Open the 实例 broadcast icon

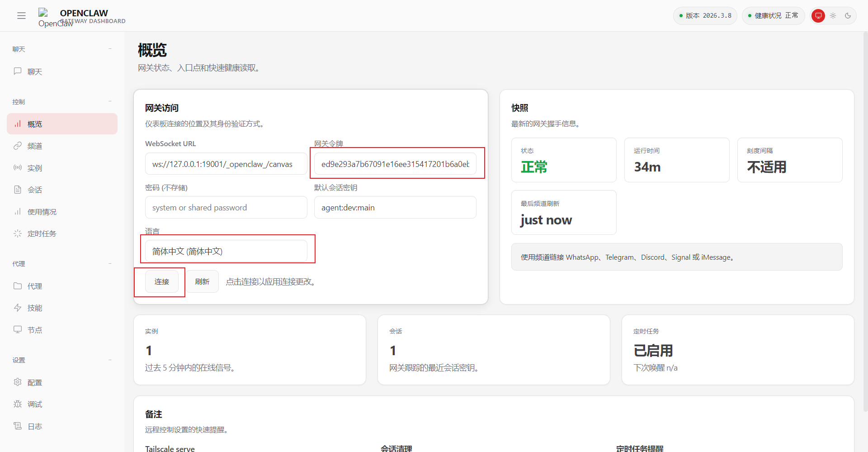click(x=18, y=168)
